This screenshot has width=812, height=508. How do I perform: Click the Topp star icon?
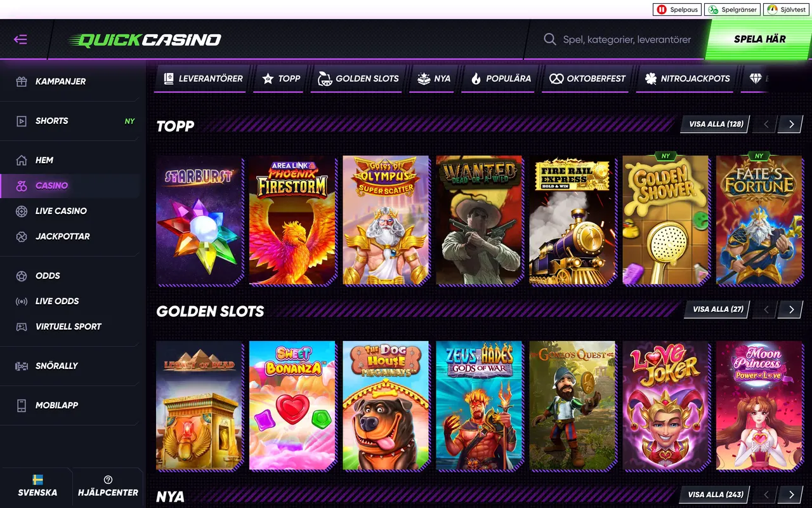(x=268, y=79)
